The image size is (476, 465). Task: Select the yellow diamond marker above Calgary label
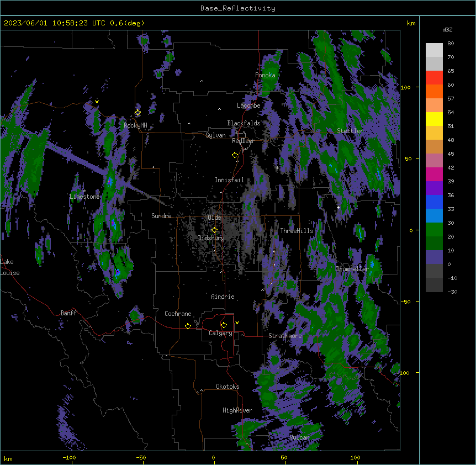(x=224, y=325)
